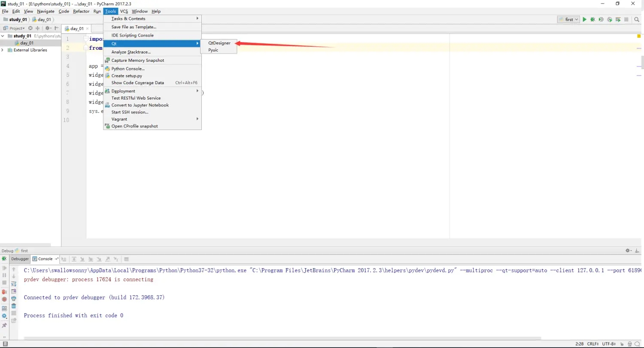
Task: Open Debug sidebar settings gear
Action: click(4, 316)
